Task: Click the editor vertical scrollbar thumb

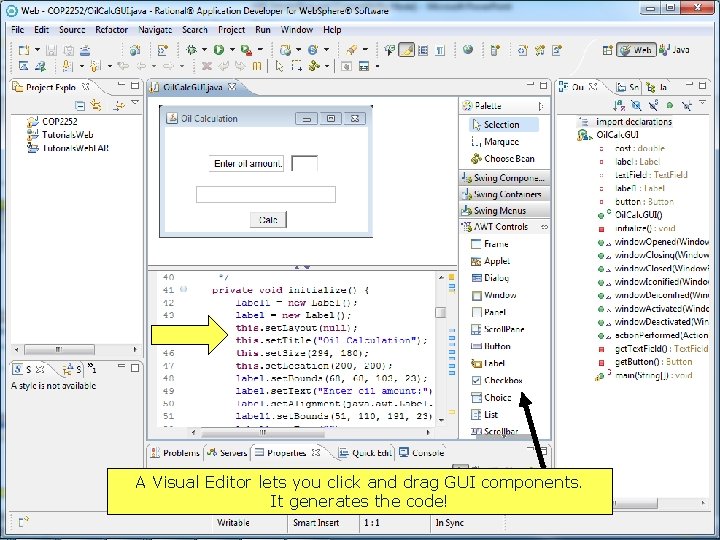Action: pyautogui.click(x=440, y=312)
